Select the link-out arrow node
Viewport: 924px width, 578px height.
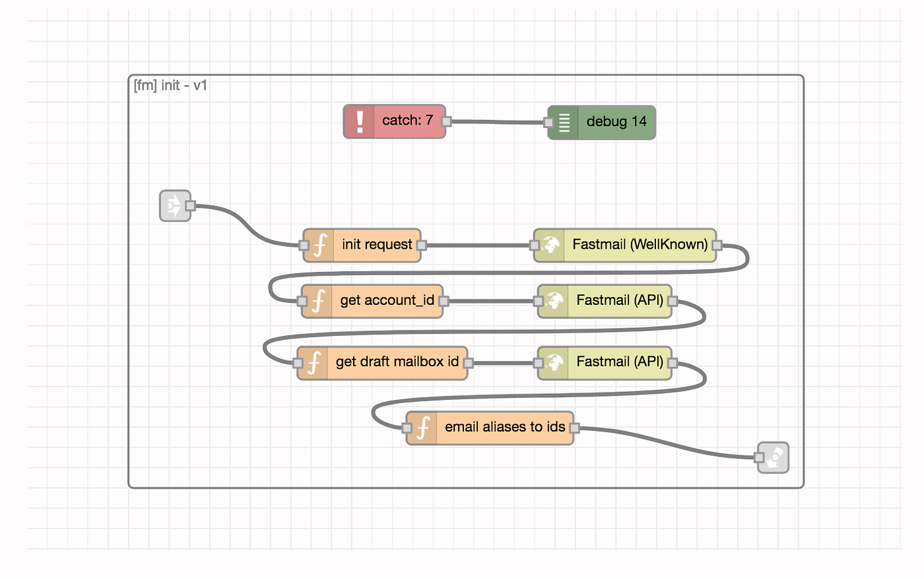[x=773, y=457]
